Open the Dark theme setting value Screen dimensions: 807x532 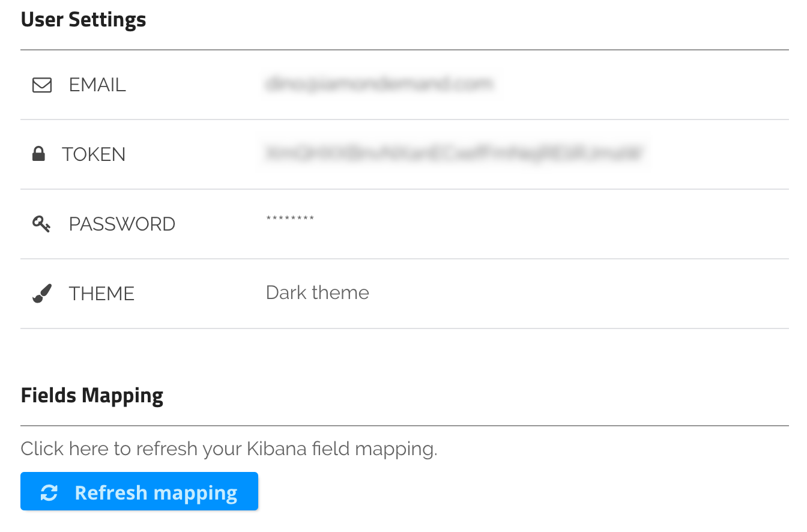click(317, 293)
